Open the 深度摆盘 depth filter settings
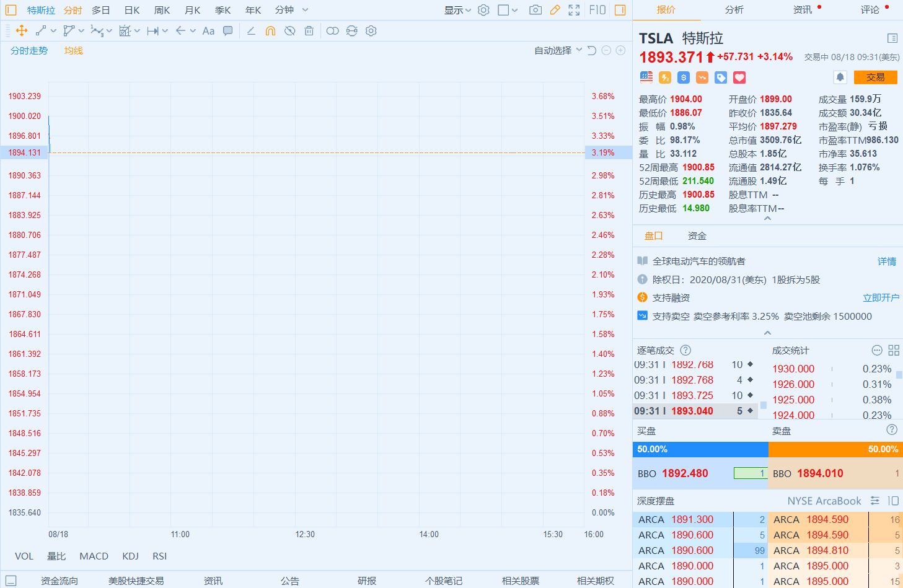Viewport: 903px width, 588px height. click(x=875, y=501)
